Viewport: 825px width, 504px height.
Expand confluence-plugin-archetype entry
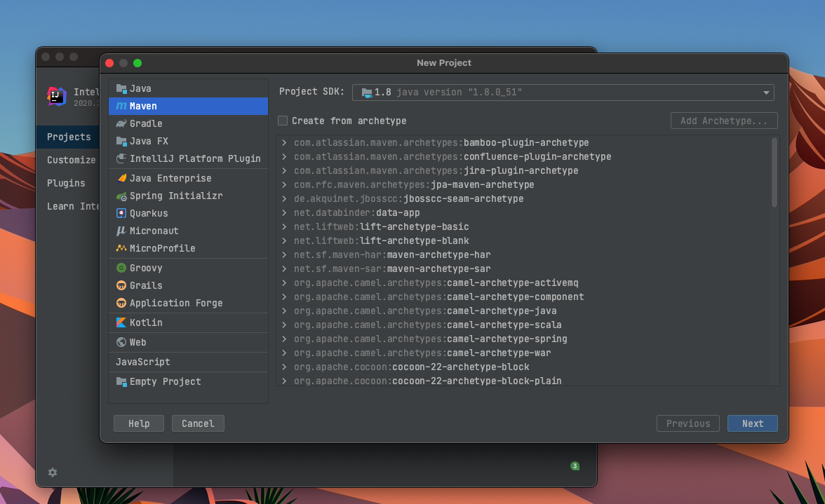[284, 156]
